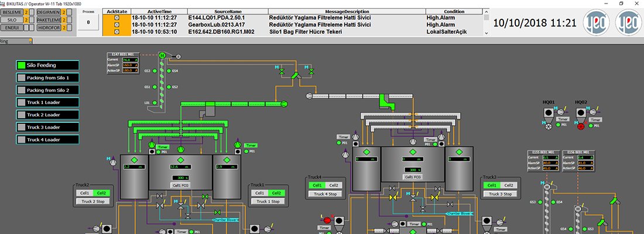Click the green diverter chute on conveyor
The image size is (644, 234).
(383, 102)
